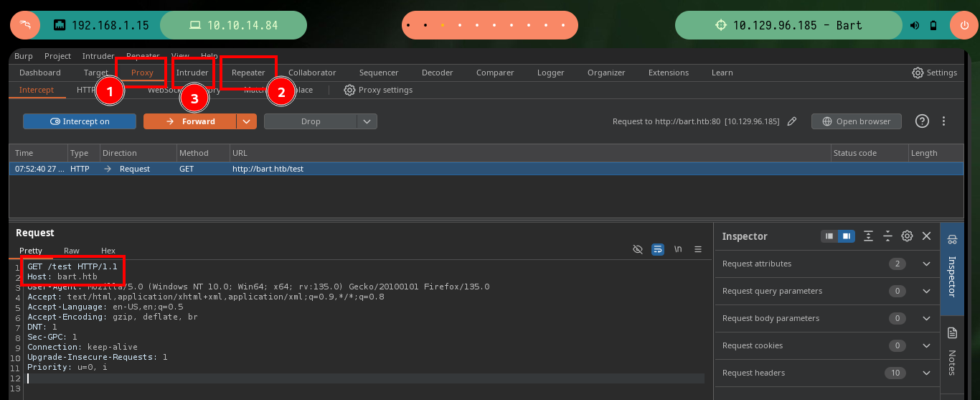Open Burp global Settings
980x400 pixels.
[x=935, y=73]
